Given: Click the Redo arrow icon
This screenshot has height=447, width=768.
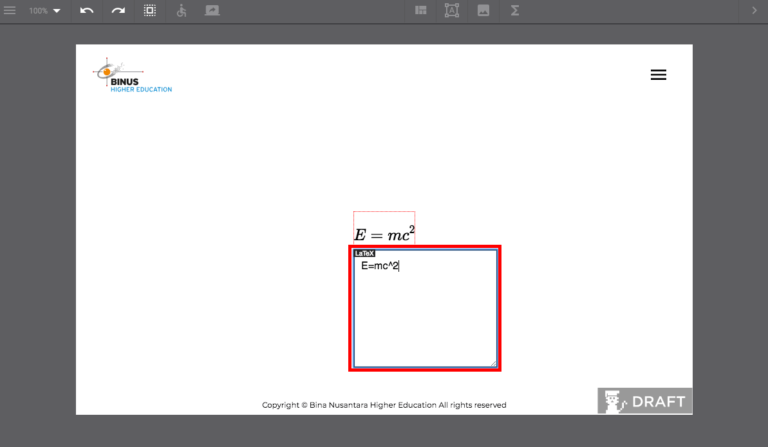Looking at the screenshot, I should click(118, 10).
